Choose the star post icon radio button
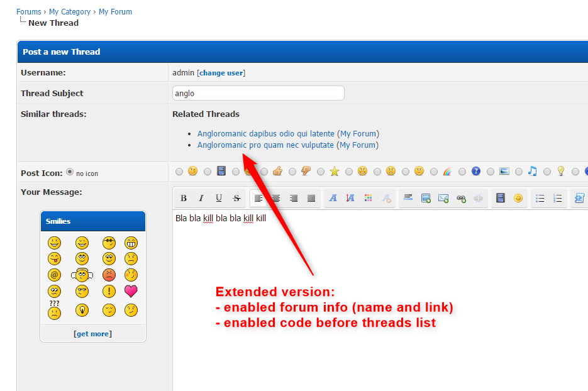Image resolution: width=588 pixels, height=391 pixels. click(x=321, y=171)
